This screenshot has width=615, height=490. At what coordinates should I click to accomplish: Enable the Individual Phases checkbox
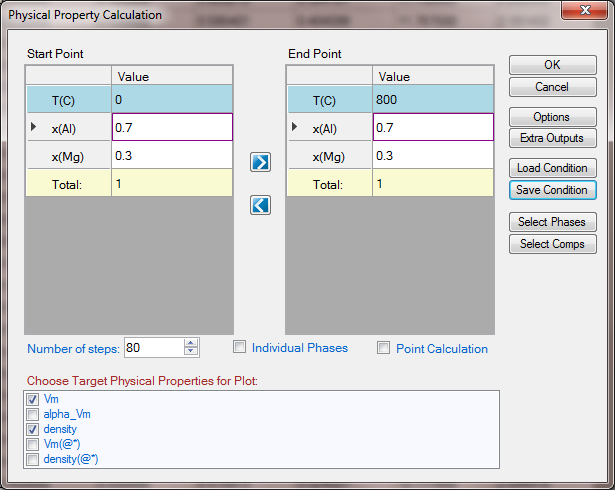pyautogui.click(x=239, y=348)
